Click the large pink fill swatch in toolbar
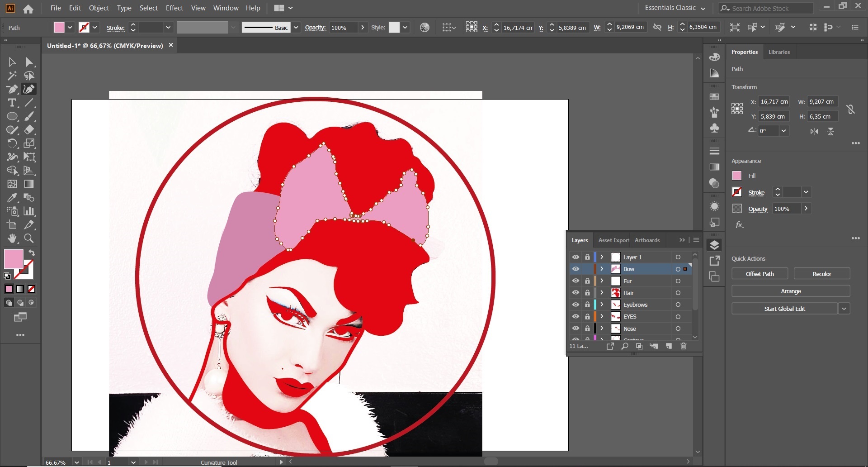Screen dimensions: 868x467 [x=13, y=259]
